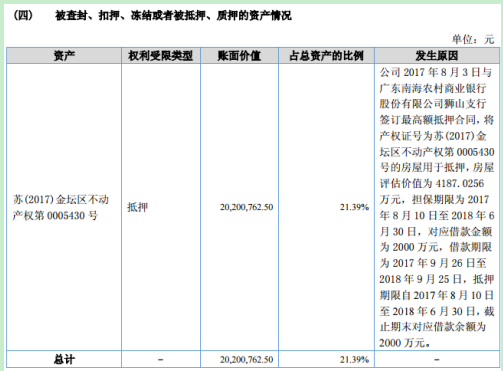503x371 pixels.
Task: Select the 20,200,762.50 total value
Action: [x=246, y=359]
